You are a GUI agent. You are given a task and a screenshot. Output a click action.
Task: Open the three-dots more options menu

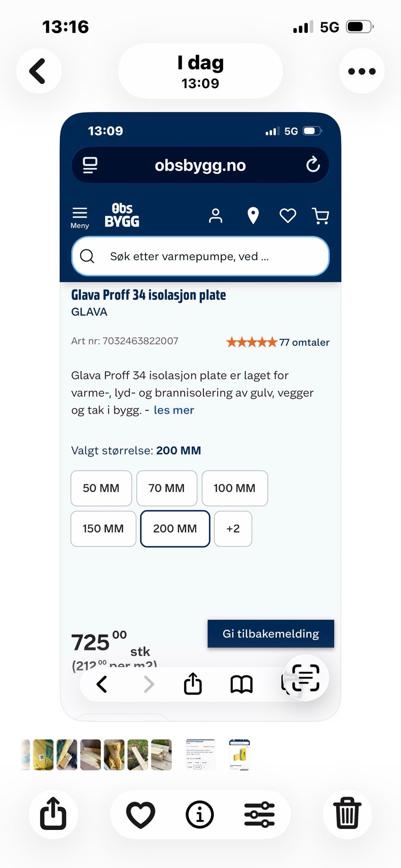[x=362, y=71]
